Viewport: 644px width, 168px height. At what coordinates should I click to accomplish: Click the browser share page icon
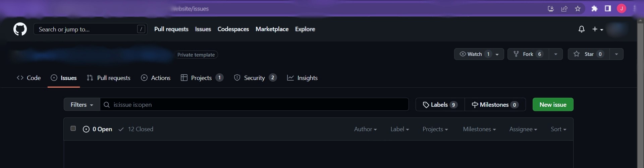click(x=564, y=9)
